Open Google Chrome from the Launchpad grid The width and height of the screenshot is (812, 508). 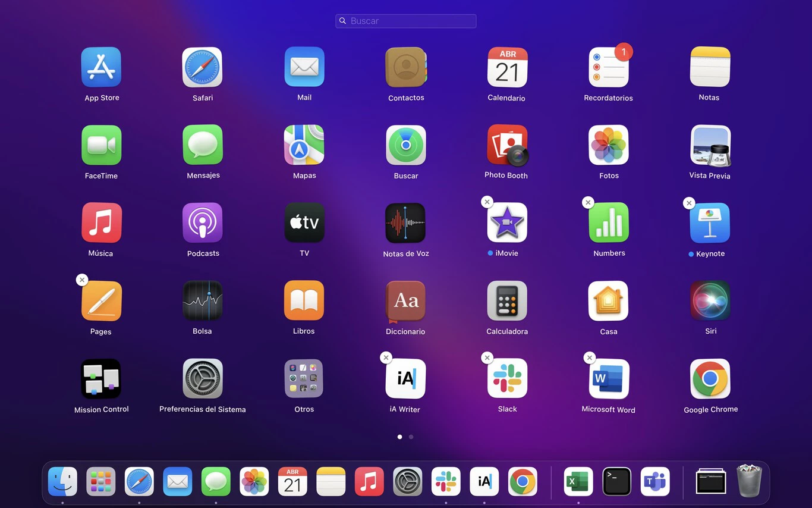[x=710, y=379]
